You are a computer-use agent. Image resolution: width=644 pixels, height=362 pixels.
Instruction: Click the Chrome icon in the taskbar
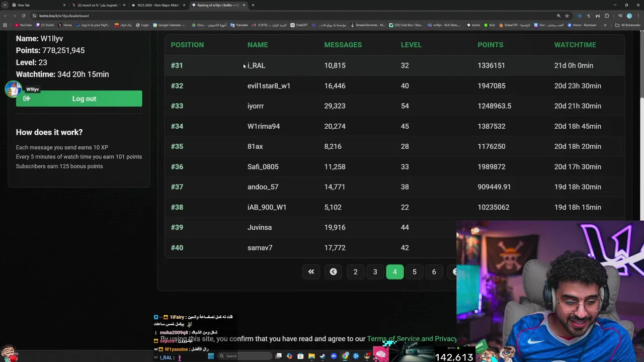(345, 356)
